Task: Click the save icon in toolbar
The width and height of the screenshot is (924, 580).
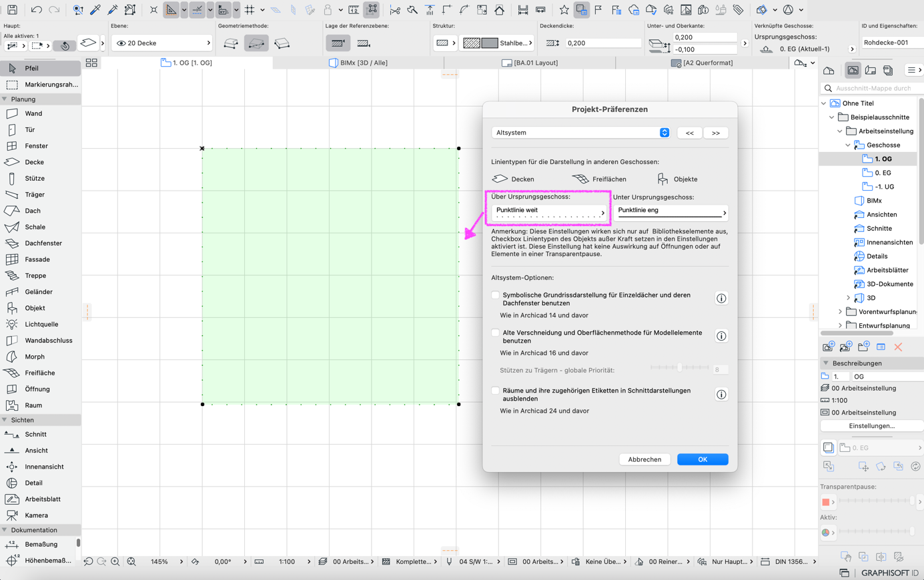Action: coord(12,10)
